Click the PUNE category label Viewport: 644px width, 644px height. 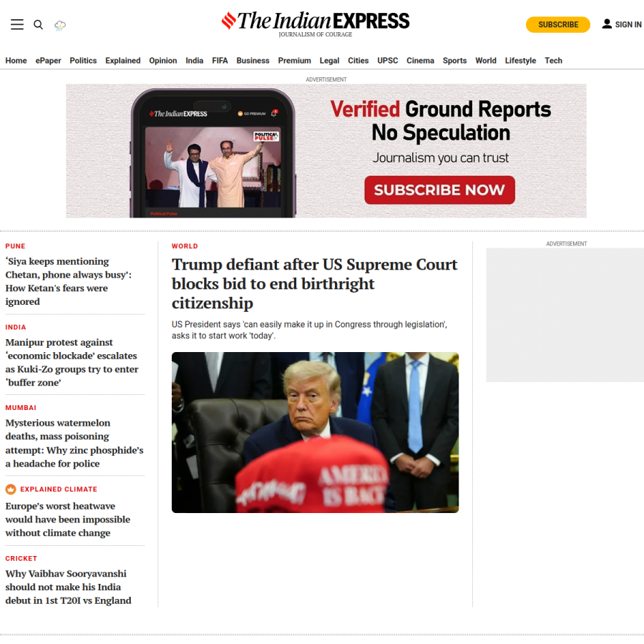tap(15, 246)
